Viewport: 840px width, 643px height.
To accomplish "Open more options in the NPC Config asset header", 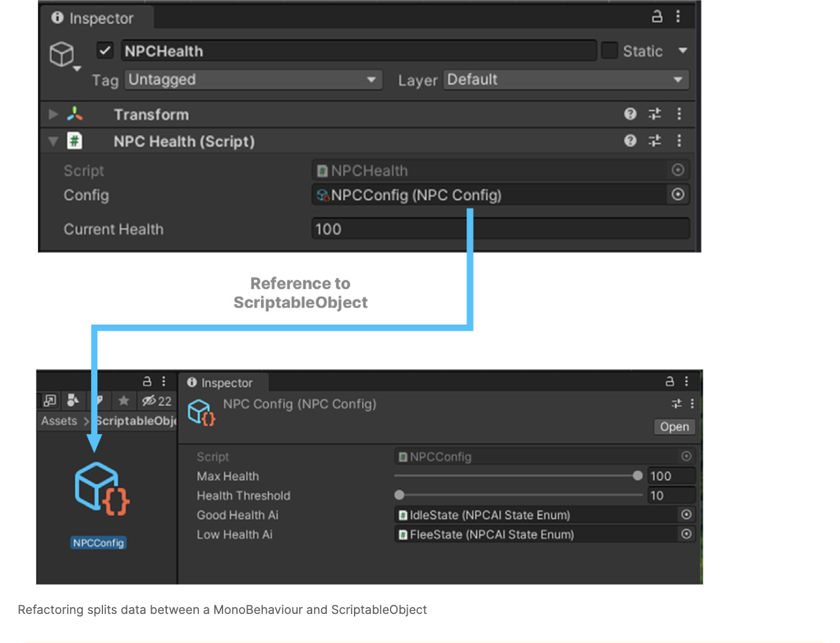I will click(692, 404).
